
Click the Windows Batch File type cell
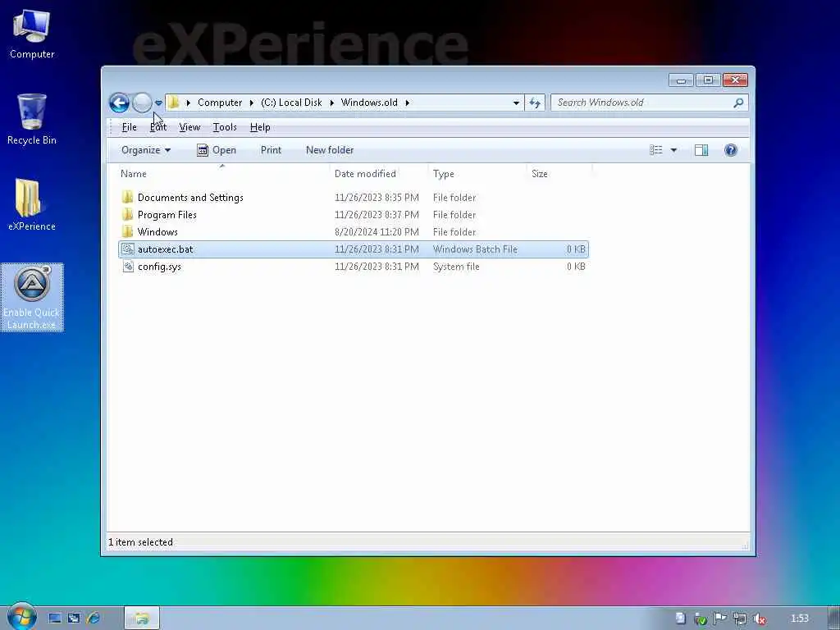pyautogui.click(x=475, y=249)
